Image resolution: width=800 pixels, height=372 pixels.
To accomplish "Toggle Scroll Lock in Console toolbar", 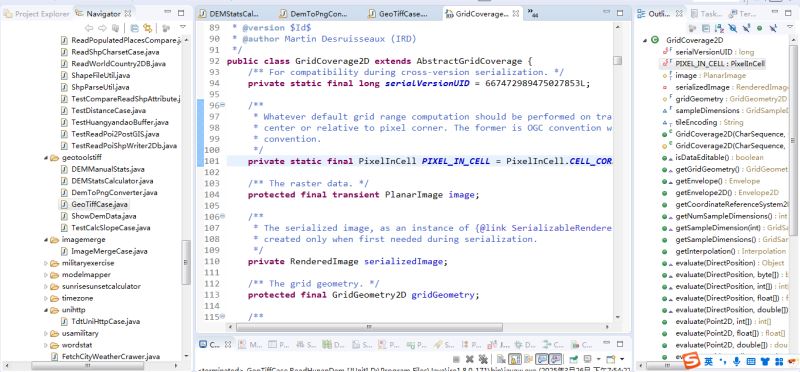I will click(515, 359).
